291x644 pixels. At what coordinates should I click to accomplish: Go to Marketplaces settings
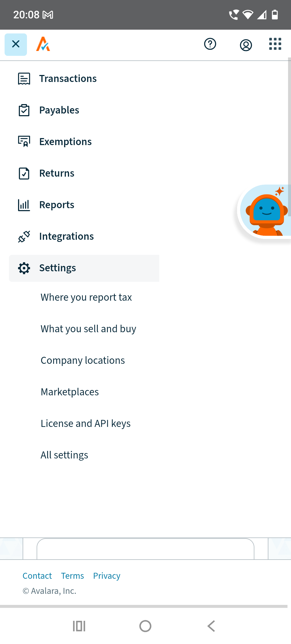coord(70,392)
